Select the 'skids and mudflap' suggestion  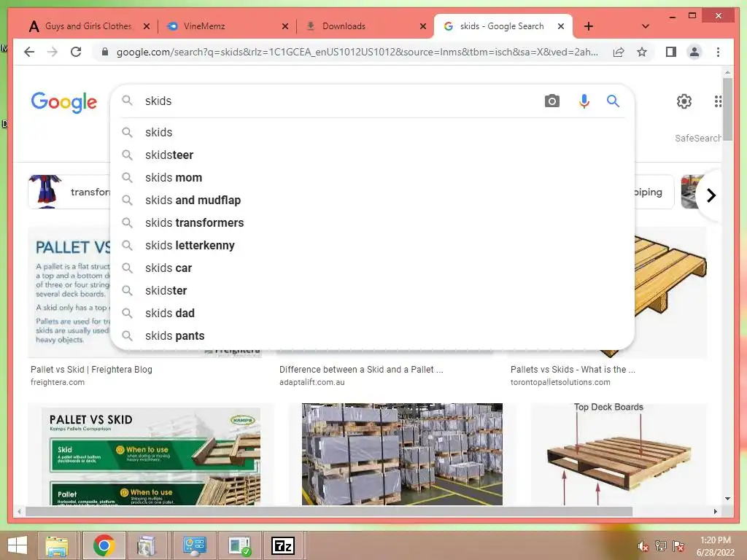(x=373, y=200)
